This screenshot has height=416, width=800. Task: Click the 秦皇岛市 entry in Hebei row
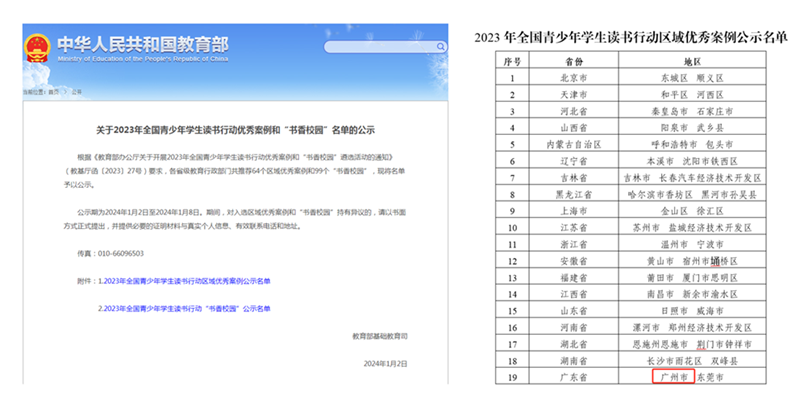tap(669, 111)
